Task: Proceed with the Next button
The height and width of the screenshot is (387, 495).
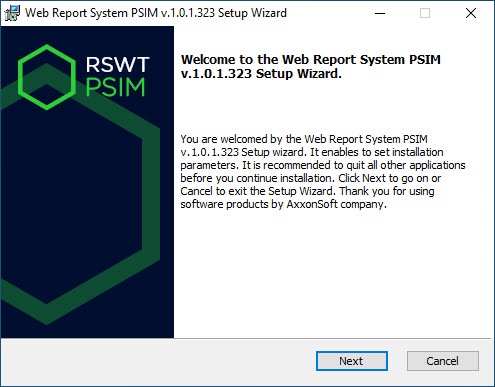Action: point(352,361)
